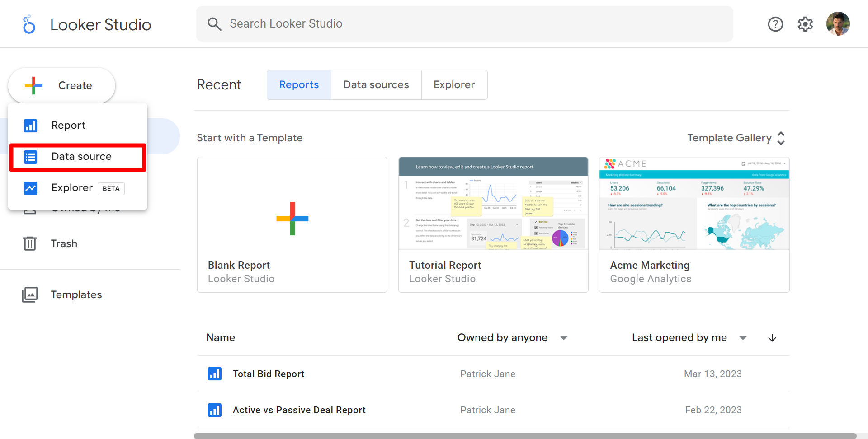This screenshot has height=439, width=868.
Task: Click the Mar 13, 2023 date cell
Action: (x=713, y=374)
